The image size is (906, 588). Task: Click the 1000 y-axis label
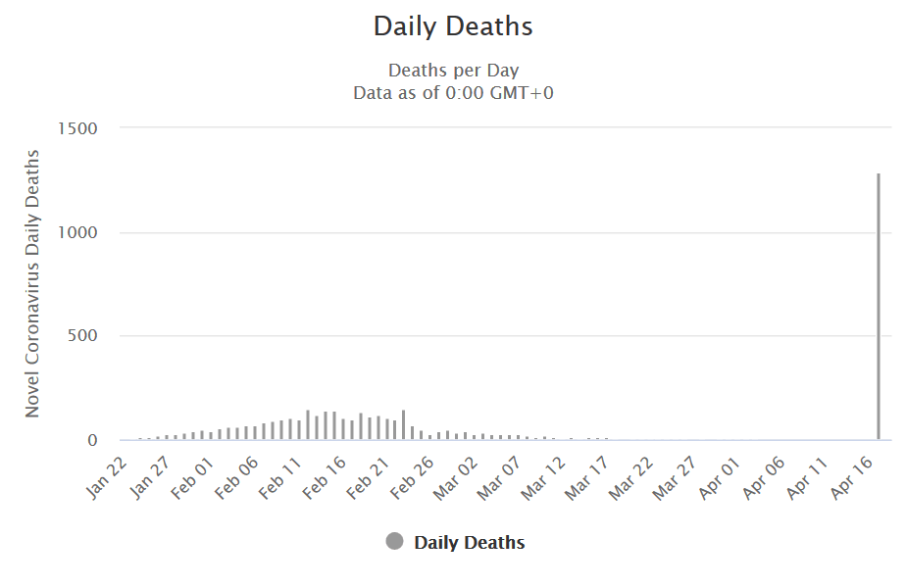tap(78, 232)
